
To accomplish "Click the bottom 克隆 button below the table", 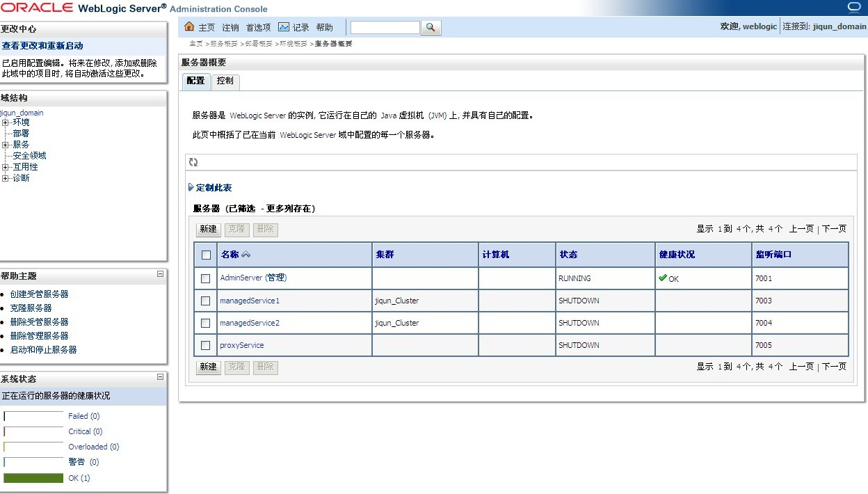I will click(237, 367).
